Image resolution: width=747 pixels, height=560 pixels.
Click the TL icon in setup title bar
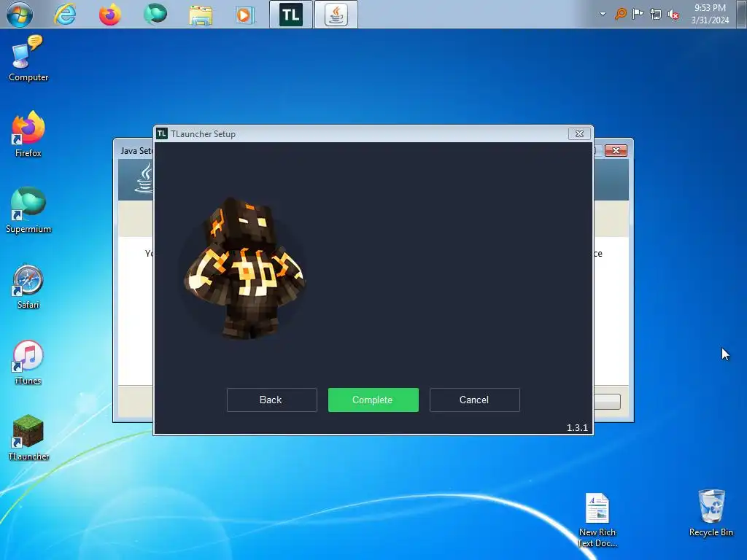pyautogui.click(x=162, y=134)
